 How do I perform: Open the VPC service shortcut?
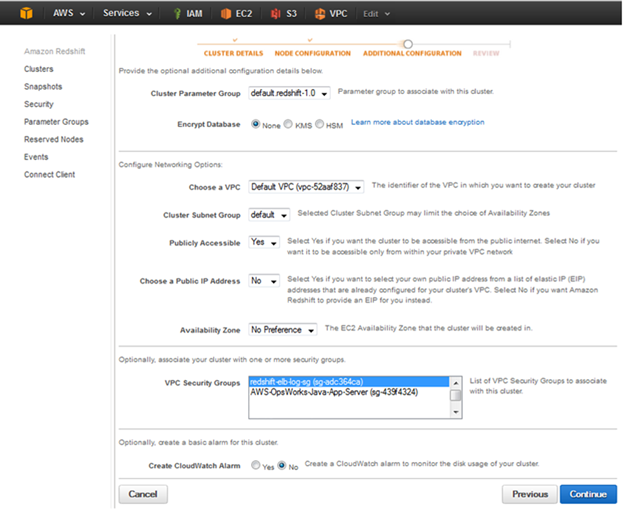tap(331, 14)
